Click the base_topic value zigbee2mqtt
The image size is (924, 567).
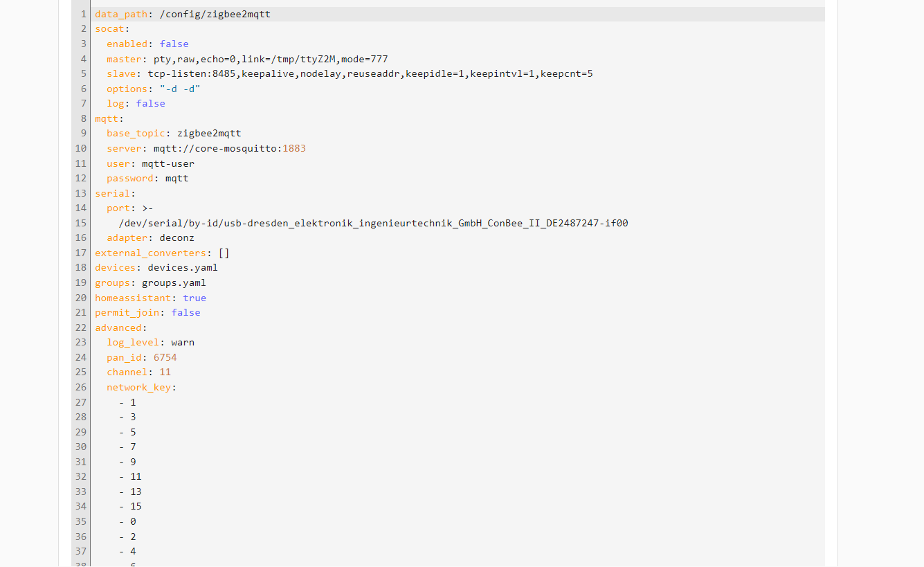[x=209, y=133]
